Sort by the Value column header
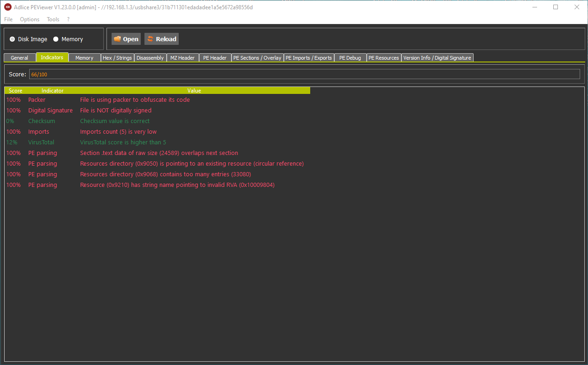Image resolution: width=588 pixels, height=365 pixels. coord(194,91)
